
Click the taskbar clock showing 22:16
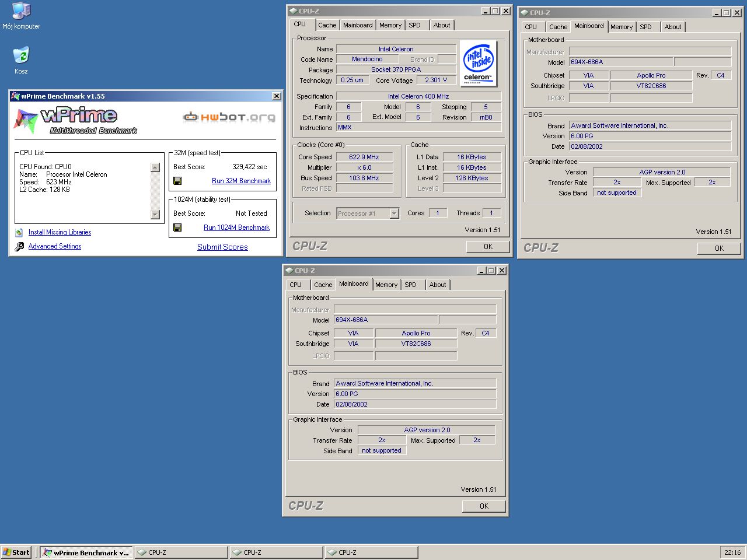click(x=732, y=552)
